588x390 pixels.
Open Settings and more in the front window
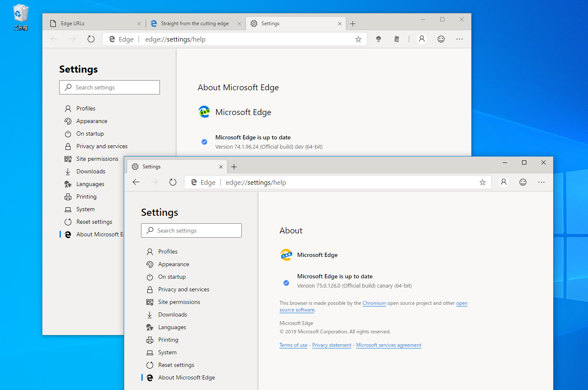541,182
